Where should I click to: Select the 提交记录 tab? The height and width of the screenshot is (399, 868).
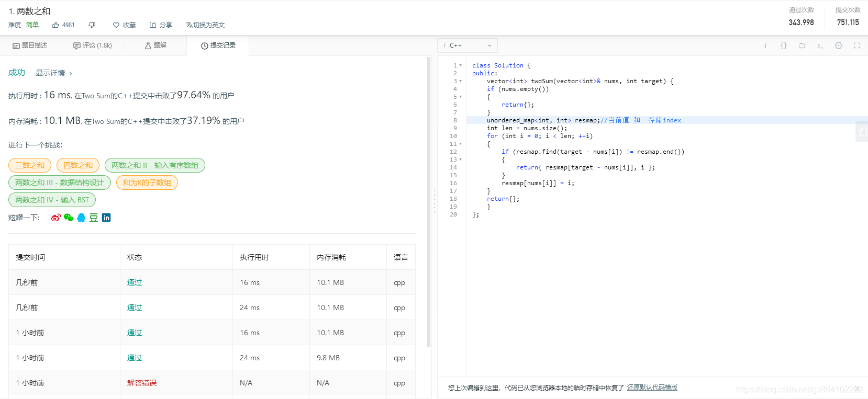coord(218,45)
